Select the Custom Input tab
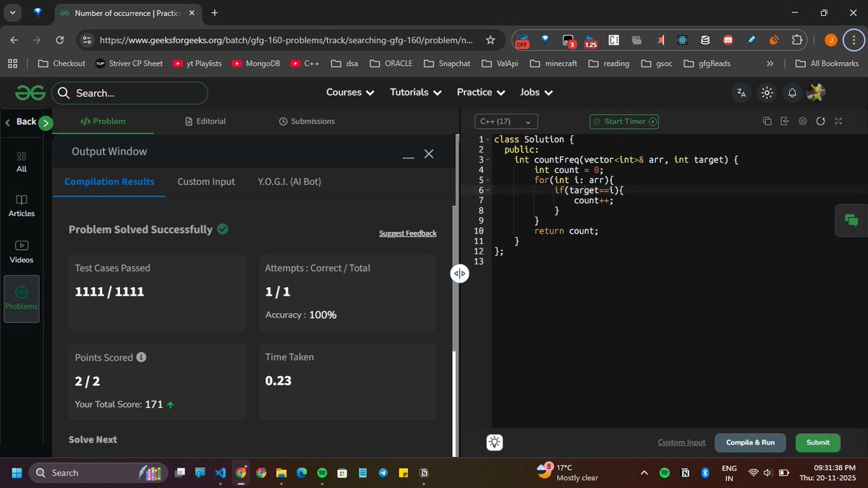The image size is (868, 488). 206,181
